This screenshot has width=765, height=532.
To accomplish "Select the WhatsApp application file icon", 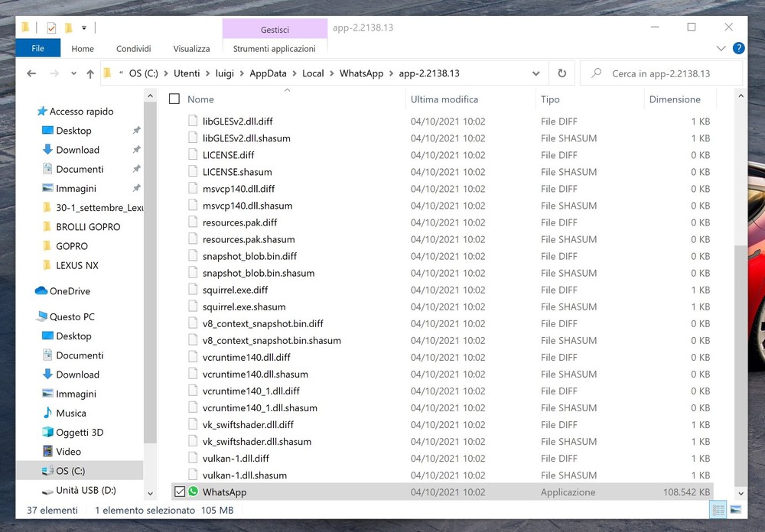I will (194, 491).
